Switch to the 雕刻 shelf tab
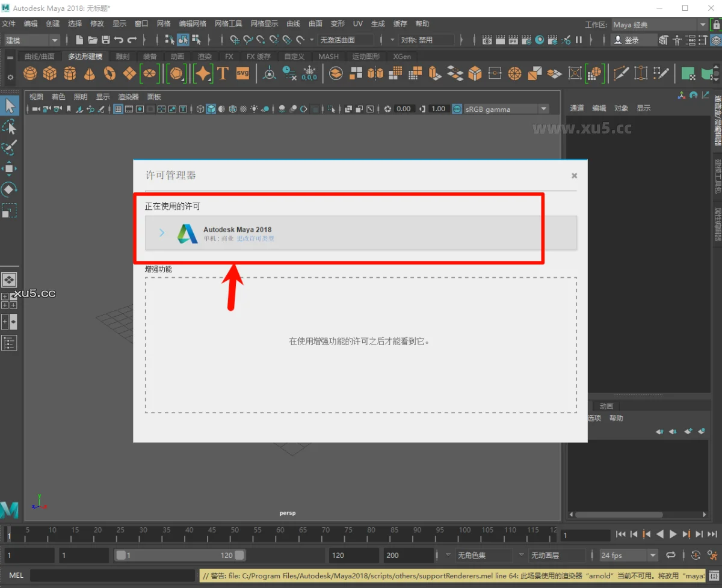Image resolution: width=722 pixels, height=588 pixels. [x=122, y=57]
